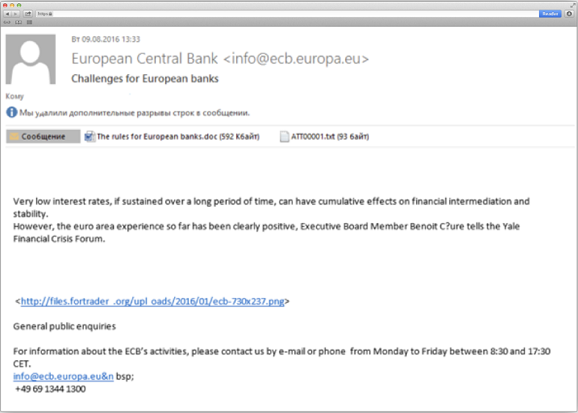This screenshot has width=578, height=413.
Task: Click the blue info icon notification
Action: [11, 112]
